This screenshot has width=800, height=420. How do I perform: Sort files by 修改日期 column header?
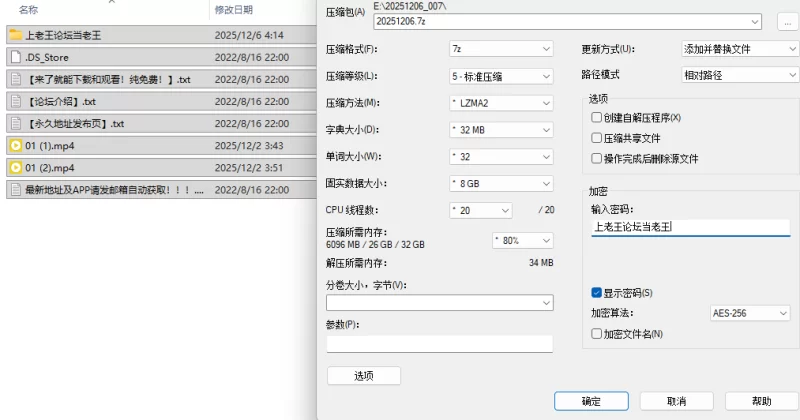[x=234, y=9]
